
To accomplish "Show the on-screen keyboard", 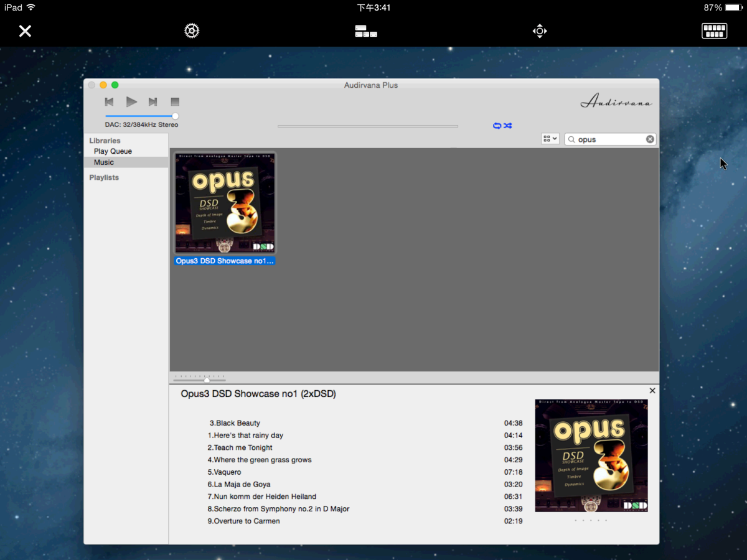I will click(x=715, y=31).
